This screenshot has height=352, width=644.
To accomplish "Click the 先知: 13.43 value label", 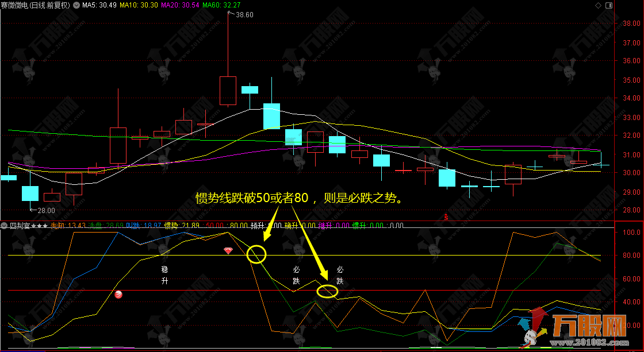I will 68,225.
